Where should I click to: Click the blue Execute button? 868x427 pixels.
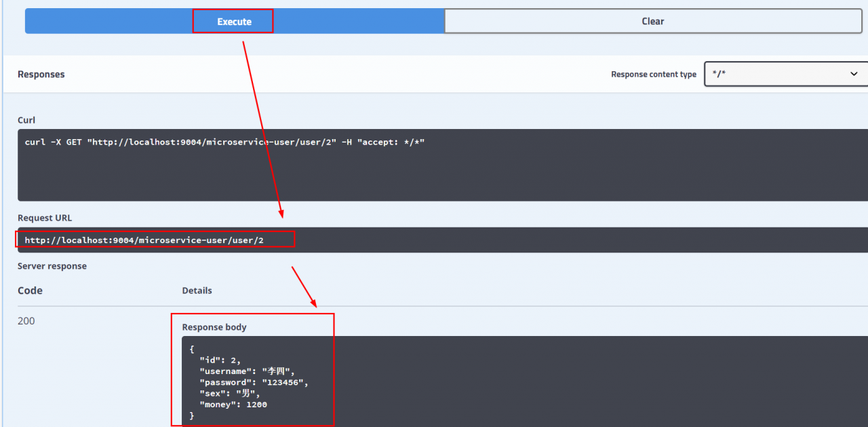click(235, 21)
